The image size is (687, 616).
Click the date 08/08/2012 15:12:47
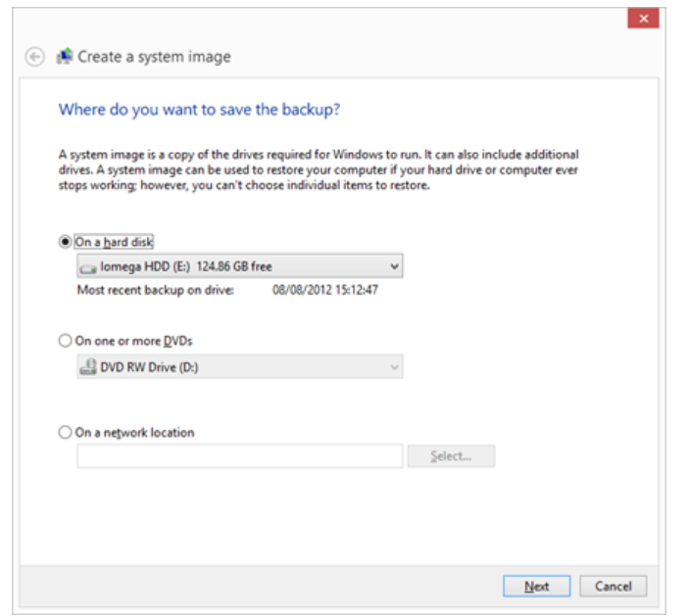[325, 290]
